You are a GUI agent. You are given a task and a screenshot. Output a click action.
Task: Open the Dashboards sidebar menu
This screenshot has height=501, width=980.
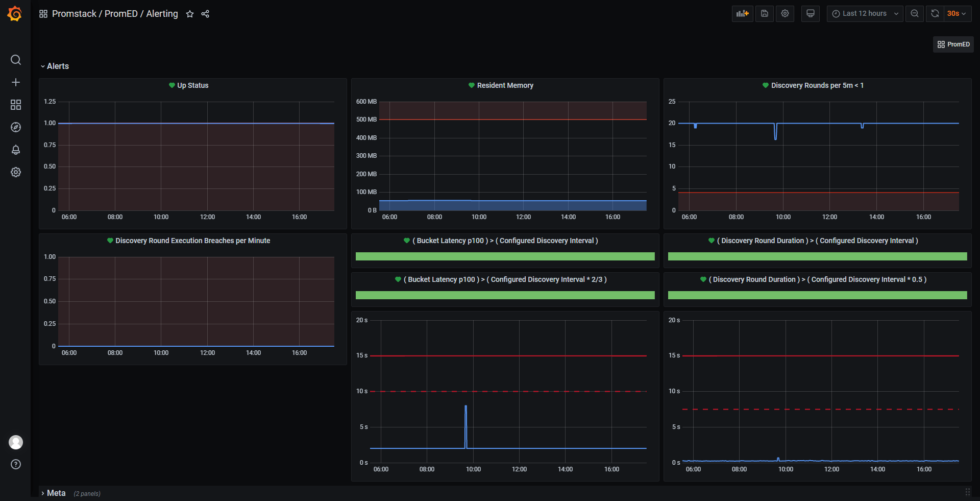15,105
